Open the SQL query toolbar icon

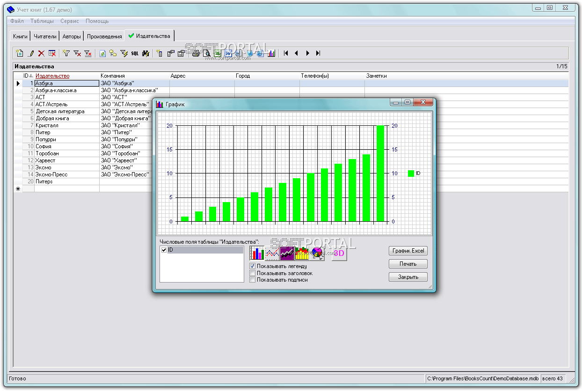pos(135,53)
